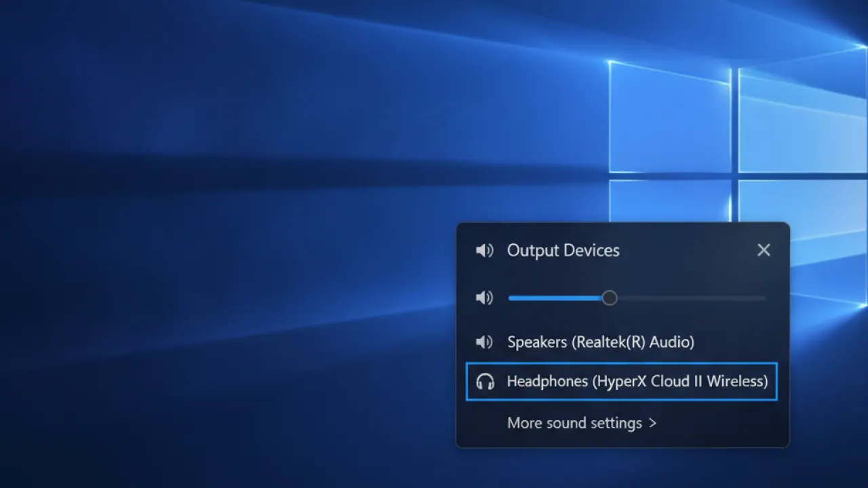The image size is (868, 488).
Task: Click the chevron after More sound settings
Action: click(652, 423)
